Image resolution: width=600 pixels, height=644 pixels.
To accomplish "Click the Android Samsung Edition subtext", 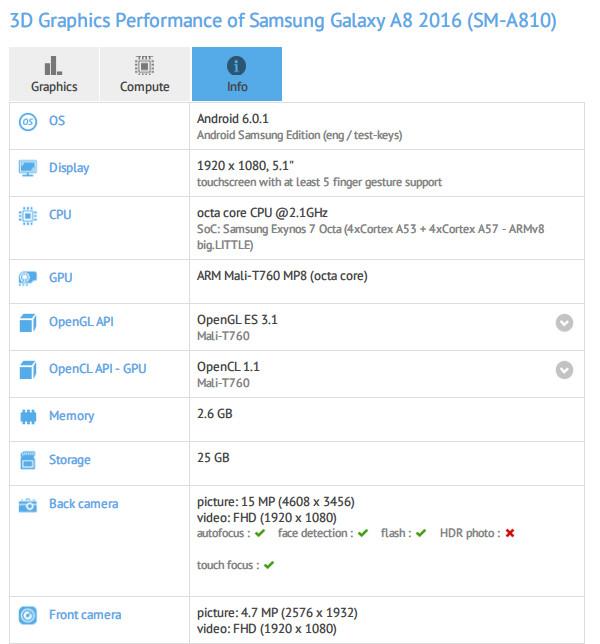I will click(x=299, y=135).
